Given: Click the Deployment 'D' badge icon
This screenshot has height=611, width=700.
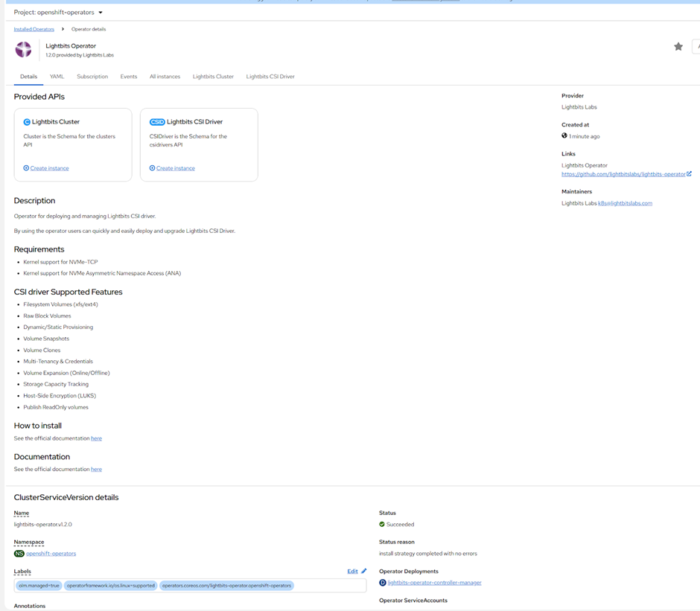Looking at the screenshot, I should click(x=383, y=583).
